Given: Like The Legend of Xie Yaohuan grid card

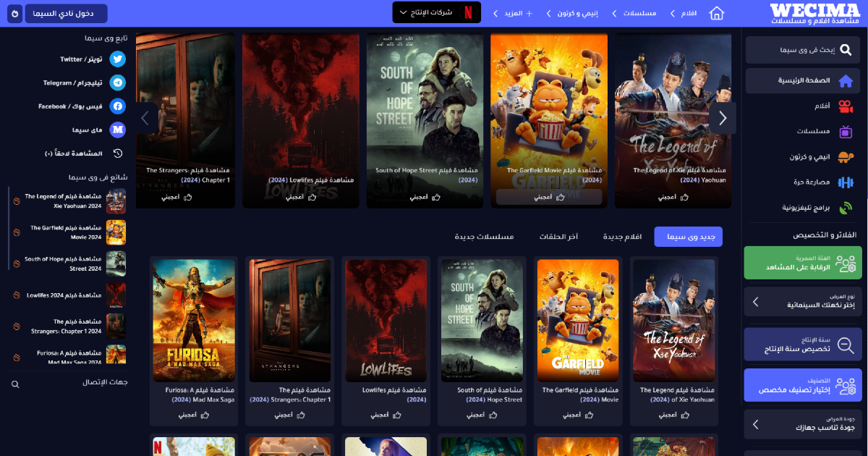Looking at the screenshot, I should [673, 415].
